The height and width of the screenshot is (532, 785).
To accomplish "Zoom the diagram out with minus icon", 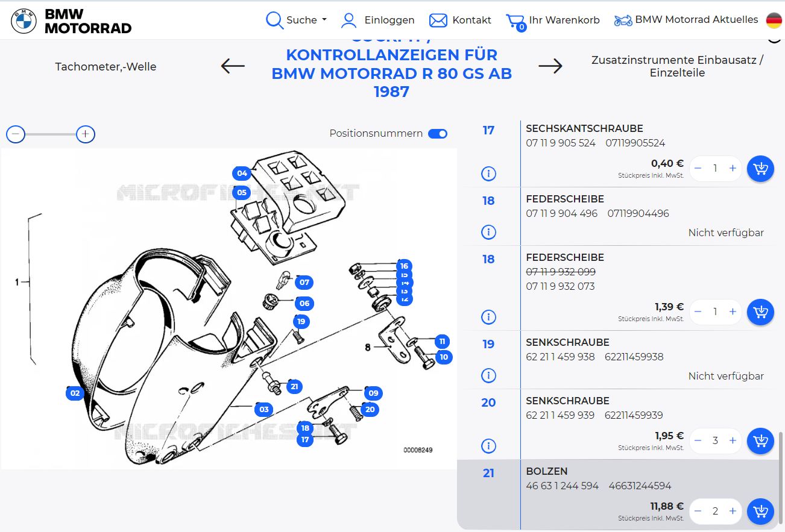I will 16,134.
